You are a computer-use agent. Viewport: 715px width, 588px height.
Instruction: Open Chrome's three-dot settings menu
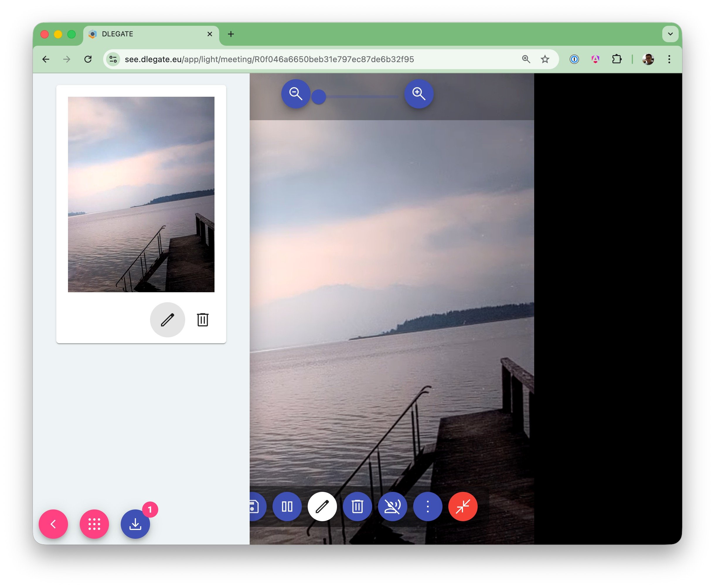click(669, 59)
